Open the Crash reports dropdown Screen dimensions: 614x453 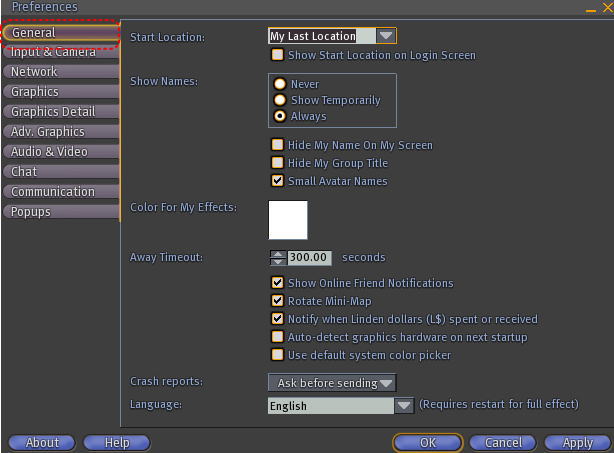332,383
